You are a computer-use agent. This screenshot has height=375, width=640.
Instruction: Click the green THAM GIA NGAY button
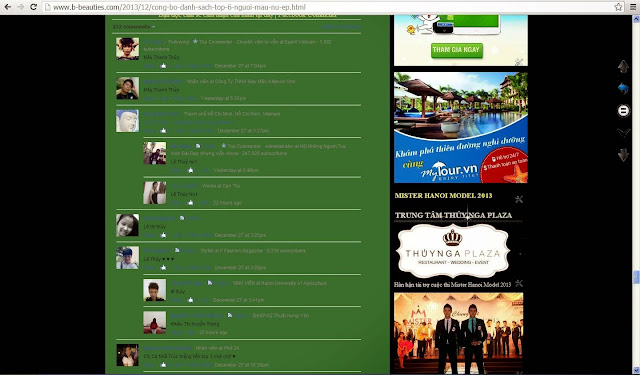point(457,50)
